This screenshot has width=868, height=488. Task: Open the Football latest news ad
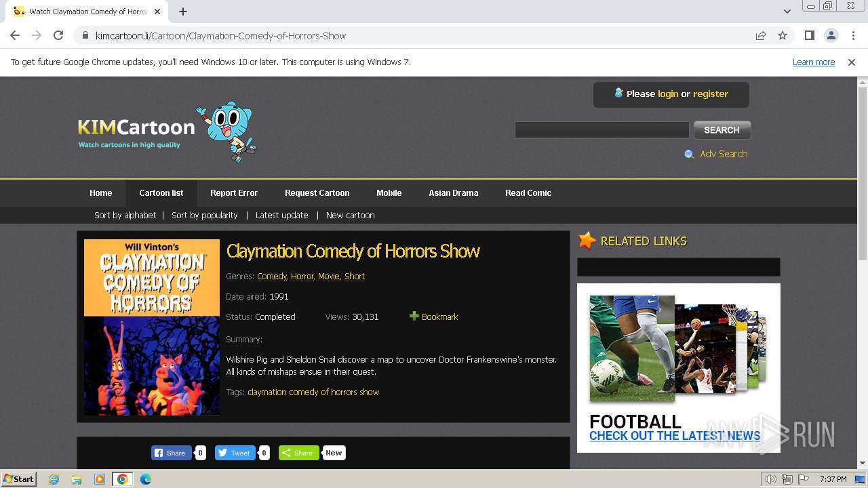pos(679,368)
